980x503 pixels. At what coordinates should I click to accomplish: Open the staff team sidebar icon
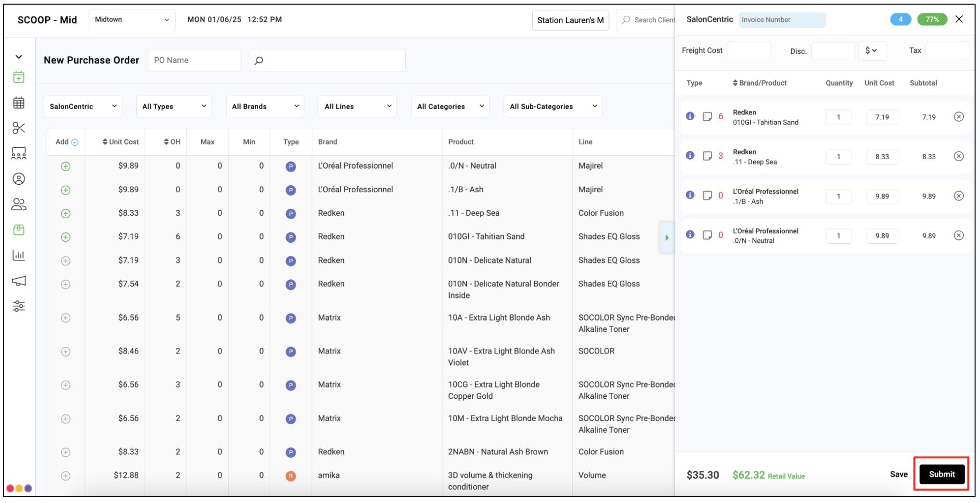click(x=19, y=204)
